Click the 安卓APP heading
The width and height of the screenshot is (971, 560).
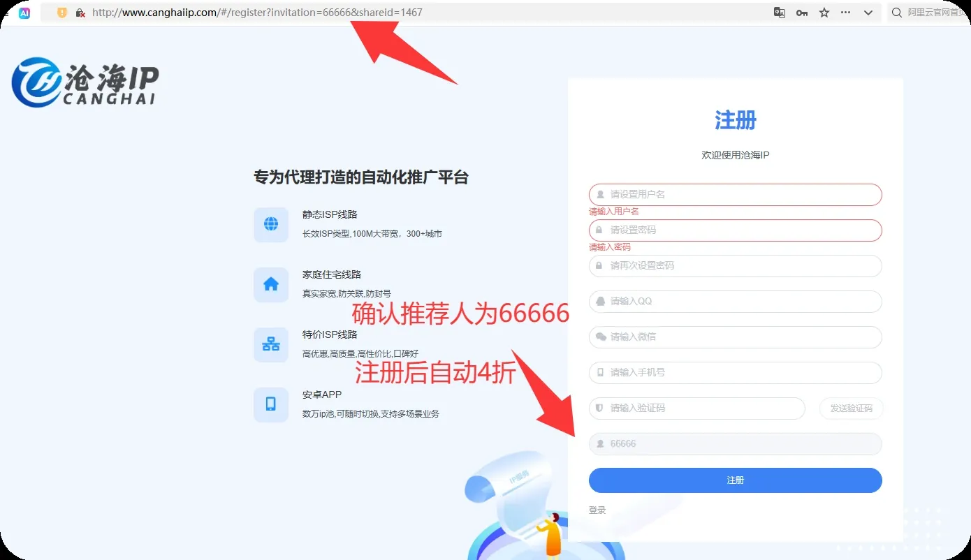click(322, 395)
